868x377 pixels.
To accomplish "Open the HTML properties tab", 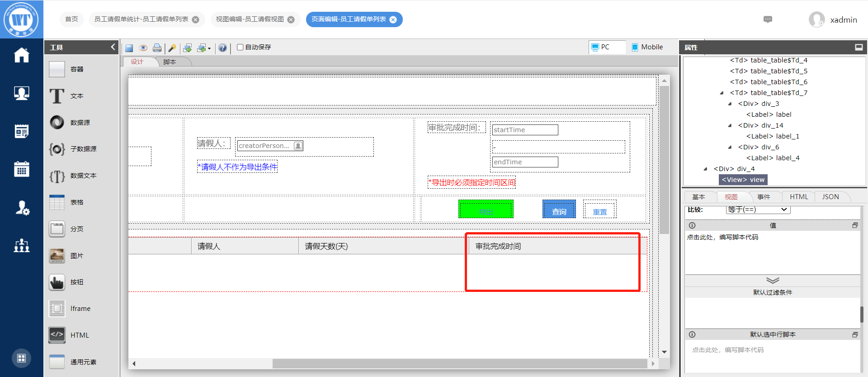I will click(799, 197).
